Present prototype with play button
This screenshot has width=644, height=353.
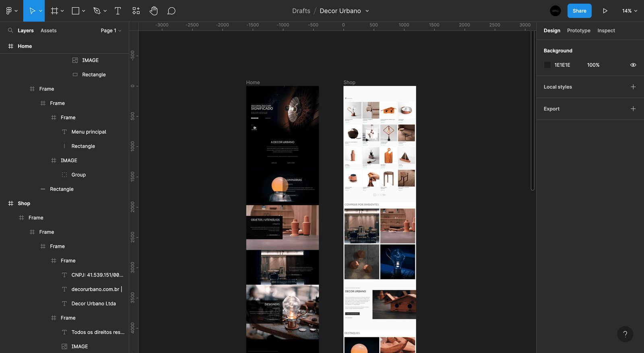[605, 11]
